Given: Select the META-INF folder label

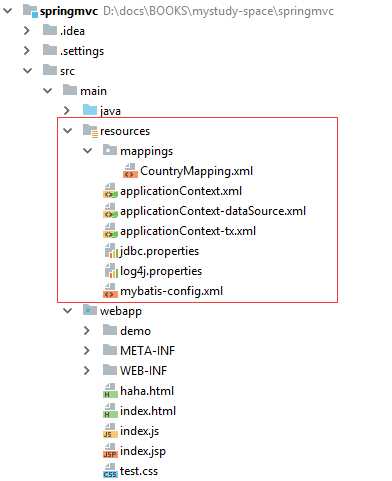Looking at the screenshot, I should (148, 351).
